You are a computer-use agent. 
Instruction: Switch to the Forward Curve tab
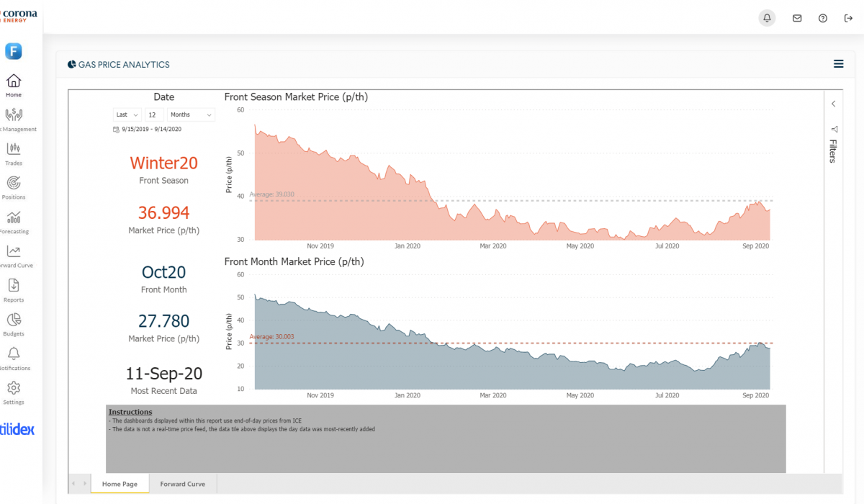click(182, 484)
